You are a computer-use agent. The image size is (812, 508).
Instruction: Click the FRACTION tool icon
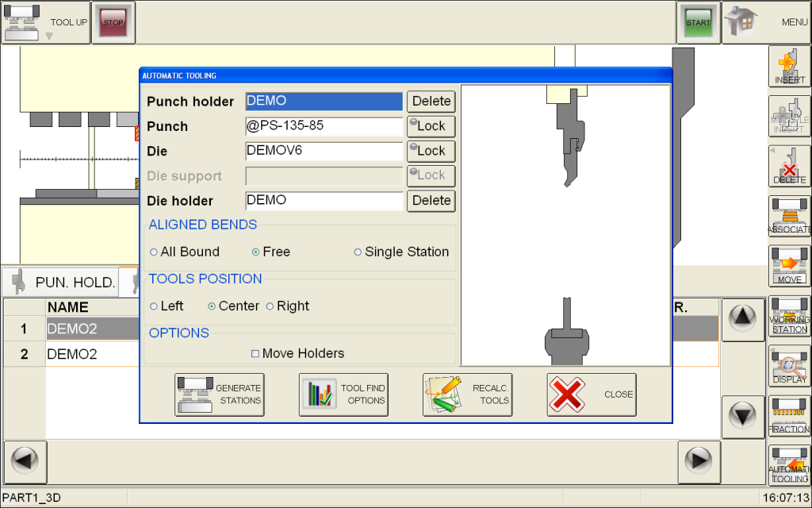[789, 416]
